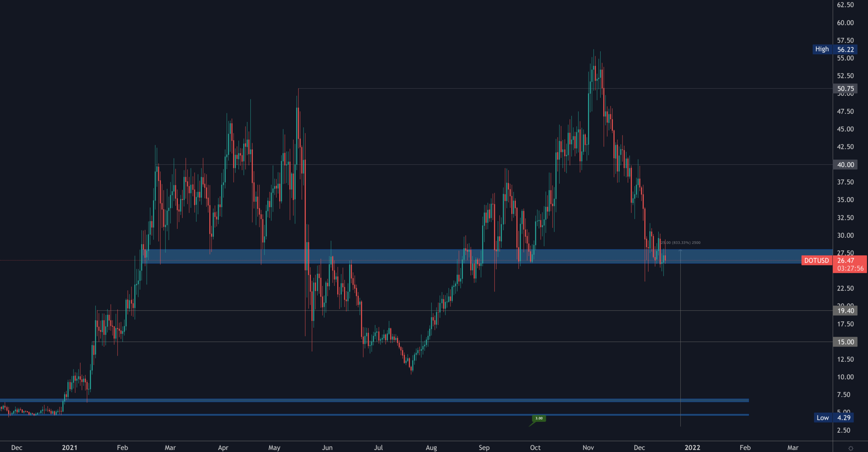
Task: Click the 2022 label on time axis
Action: [692, 447]
